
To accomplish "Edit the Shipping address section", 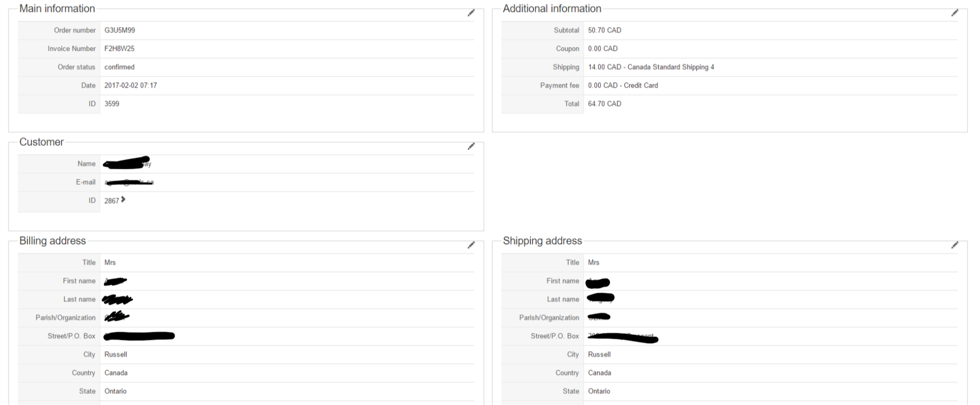I will tap(954, 245).
